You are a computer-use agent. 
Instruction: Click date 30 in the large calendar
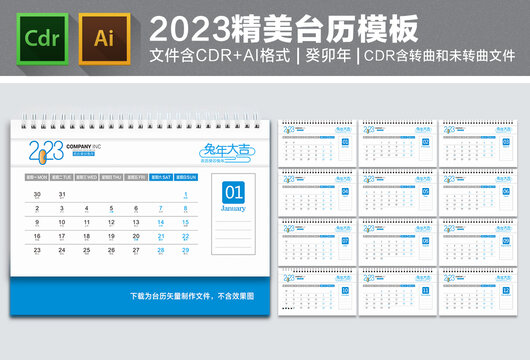37,195
